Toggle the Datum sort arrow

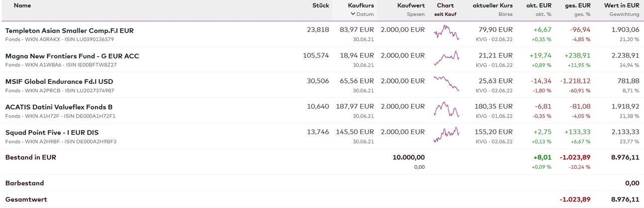[353, 14]
